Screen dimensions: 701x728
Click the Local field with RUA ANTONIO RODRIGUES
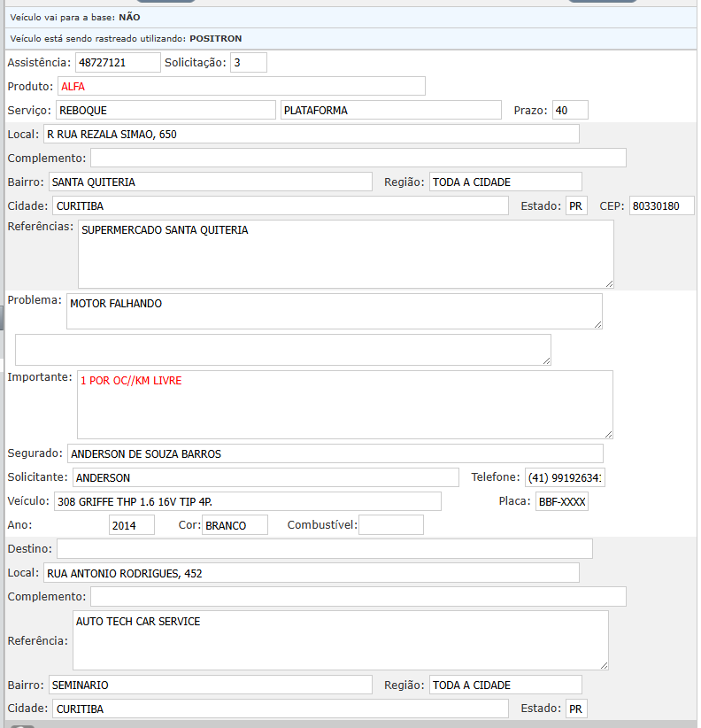tap(311, 573)
